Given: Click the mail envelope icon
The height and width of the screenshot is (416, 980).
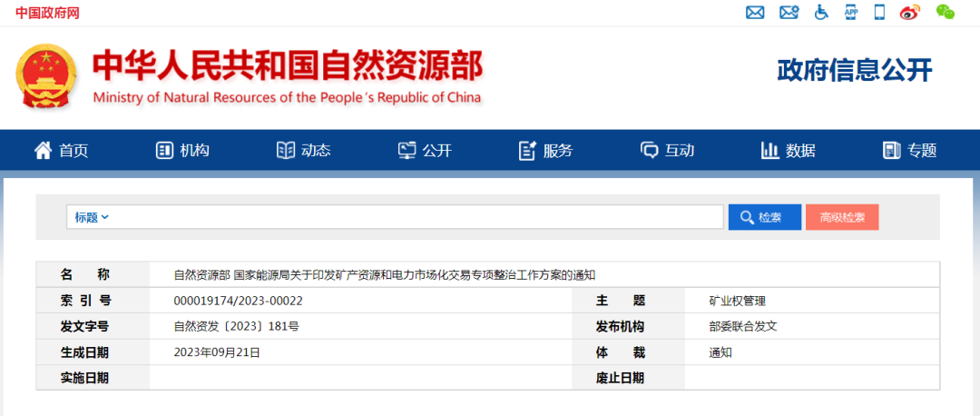Looking at the screenshot, I should point(754,13).
